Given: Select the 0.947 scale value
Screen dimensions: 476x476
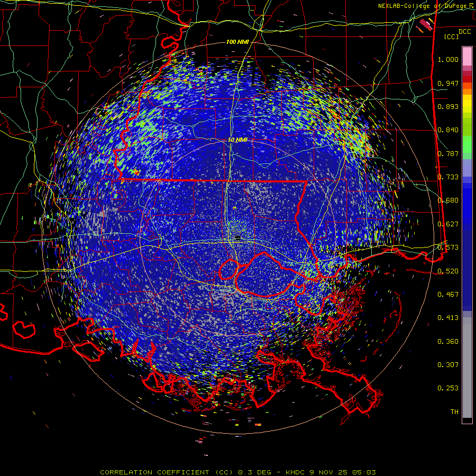Looking at the screenshot, I should pyautogui.click(x=448, y=83).
